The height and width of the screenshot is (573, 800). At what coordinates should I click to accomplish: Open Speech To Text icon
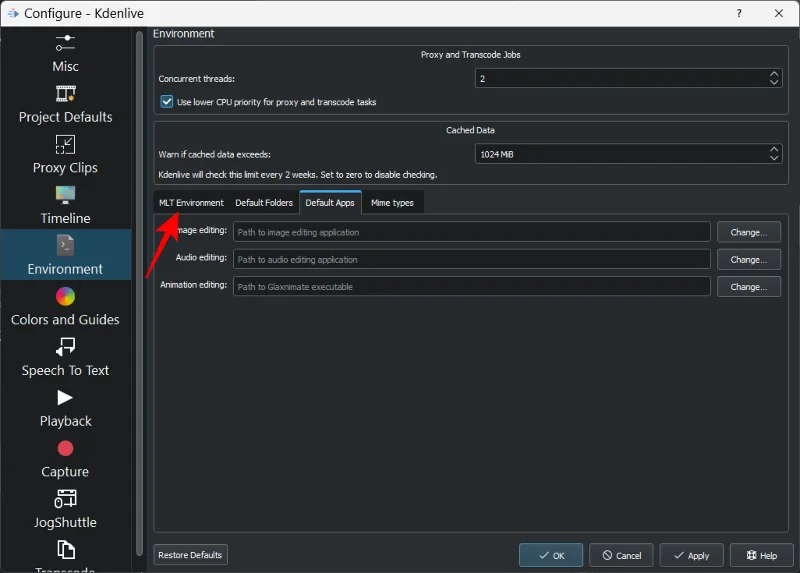65,347
